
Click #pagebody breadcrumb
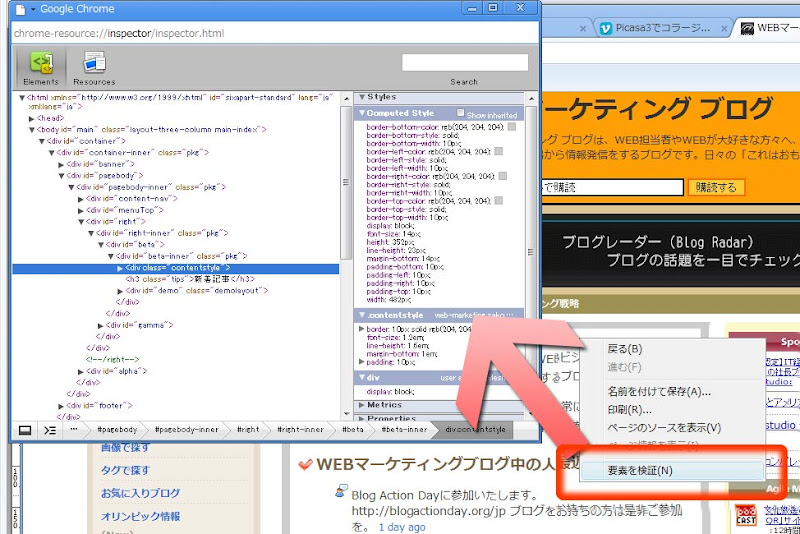click(117, 429)
